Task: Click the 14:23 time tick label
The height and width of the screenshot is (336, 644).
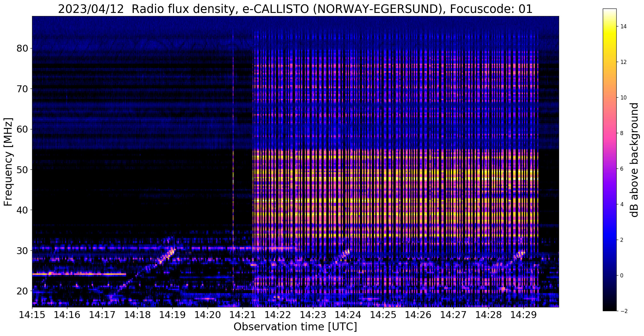Action: tap(313, 315)
